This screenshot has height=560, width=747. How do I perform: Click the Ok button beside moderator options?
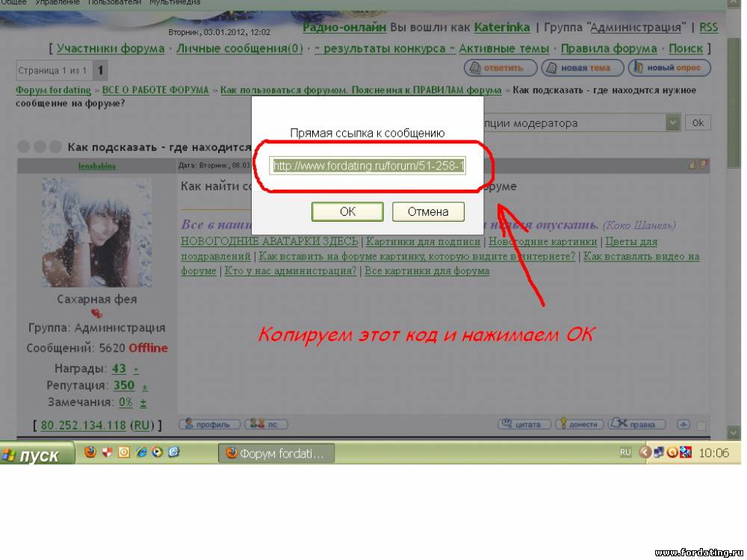coord(698,123)
